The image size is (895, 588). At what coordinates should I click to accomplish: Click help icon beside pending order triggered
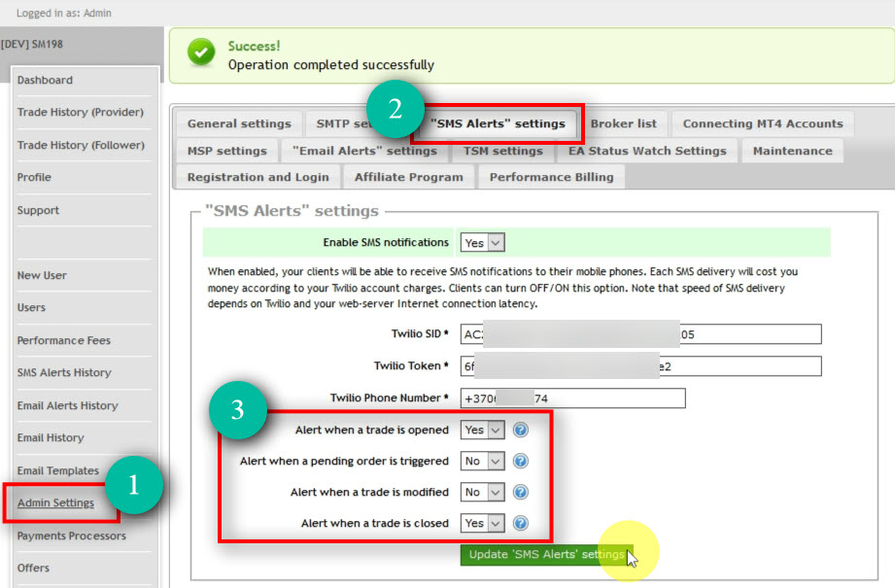pyautogui.click(x=521, y=461)
